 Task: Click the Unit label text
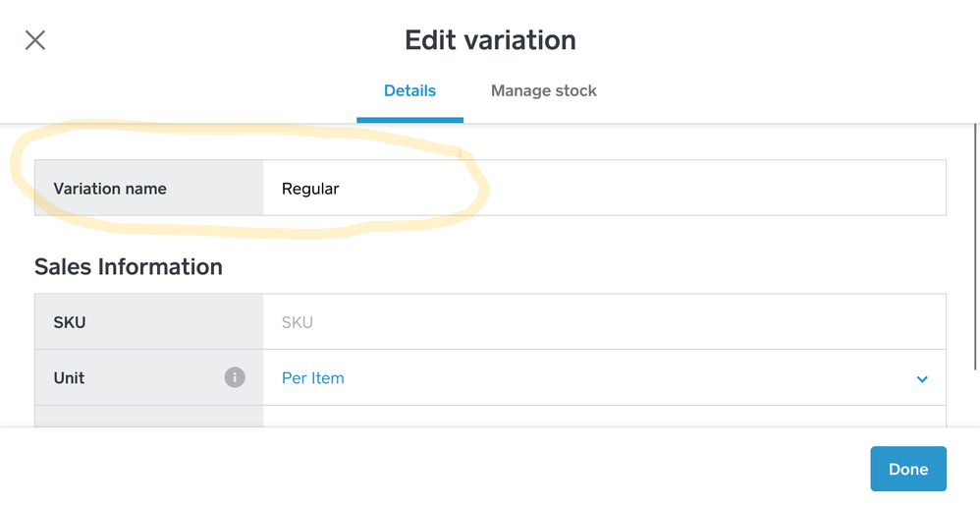tap(69, 378)
